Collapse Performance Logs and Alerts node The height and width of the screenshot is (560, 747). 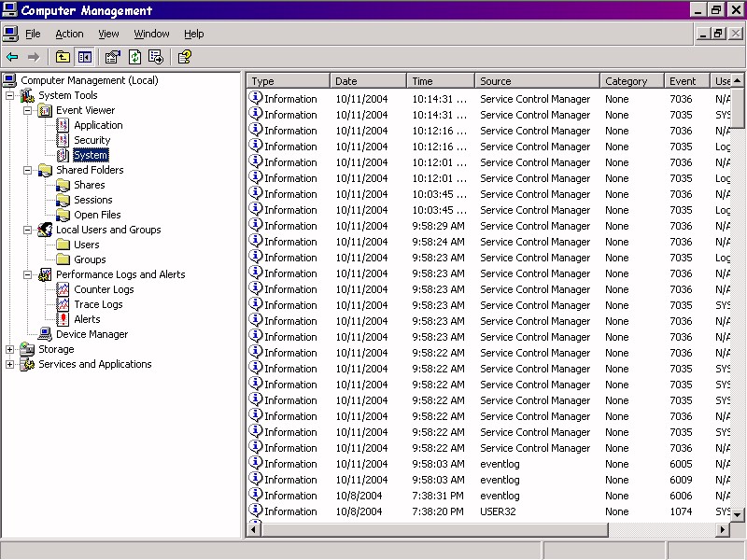(28, 274)
